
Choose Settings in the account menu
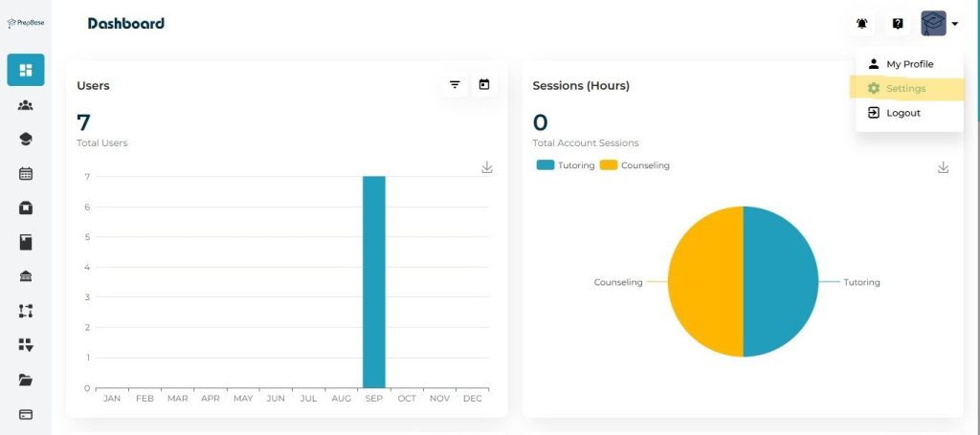click(x=905, y=89)
